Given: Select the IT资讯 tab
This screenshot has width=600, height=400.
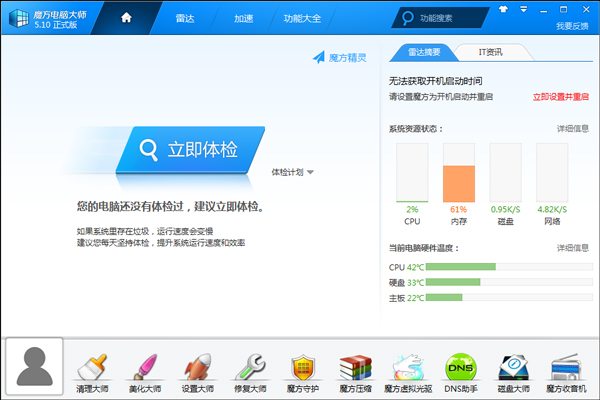Looking at the screenshot, I should click(491, 52).
